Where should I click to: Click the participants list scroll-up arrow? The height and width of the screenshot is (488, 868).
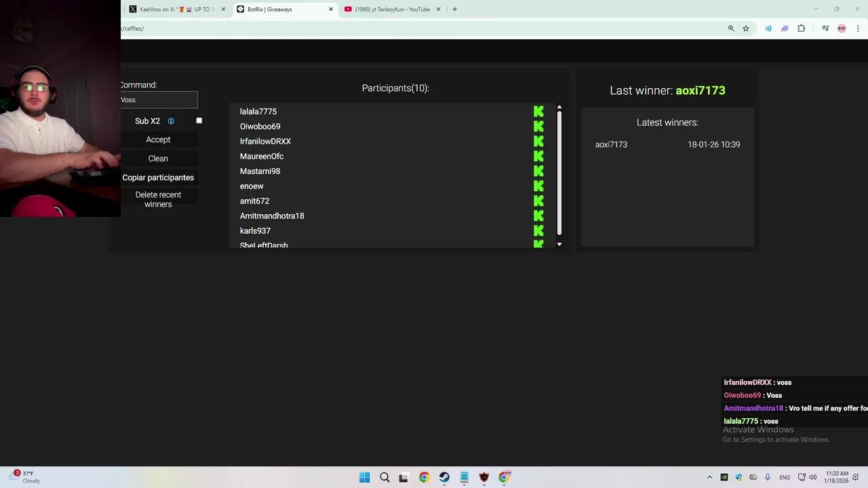coord(559,107)
